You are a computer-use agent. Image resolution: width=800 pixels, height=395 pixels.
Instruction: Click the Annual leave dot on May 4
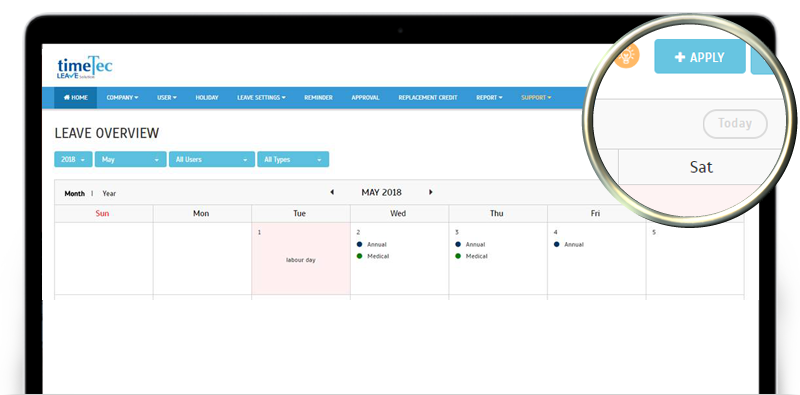pyautogui.click(x=556, y=244)
